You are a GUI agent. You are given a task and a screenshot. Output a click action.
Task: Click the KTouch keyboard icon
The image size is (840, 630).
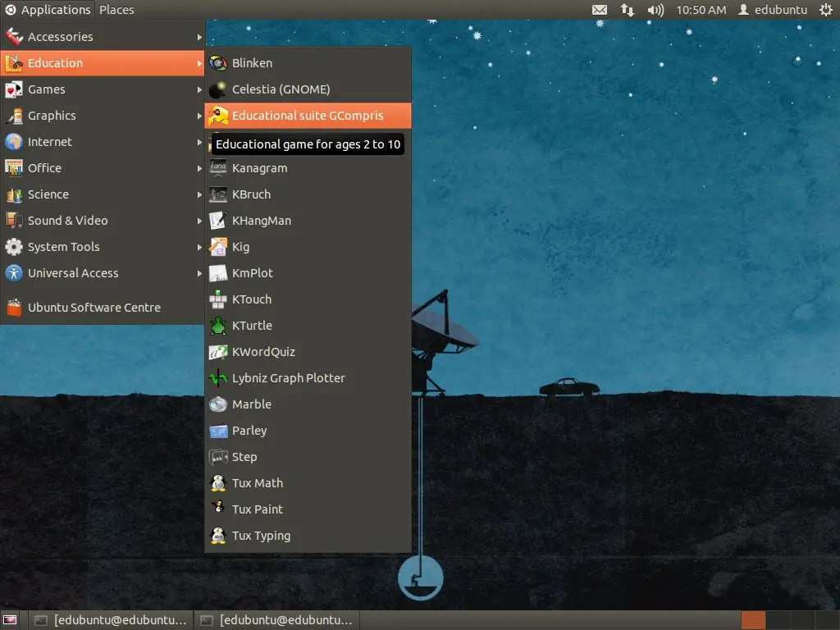pyautogui.click(x=218, y=299)
